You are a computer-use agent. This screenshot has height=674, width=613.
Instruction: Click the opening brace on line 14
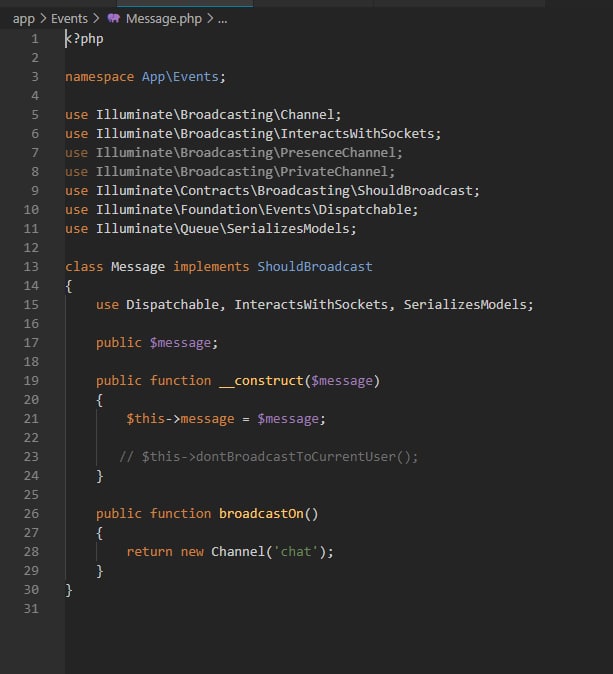point(69,286)
